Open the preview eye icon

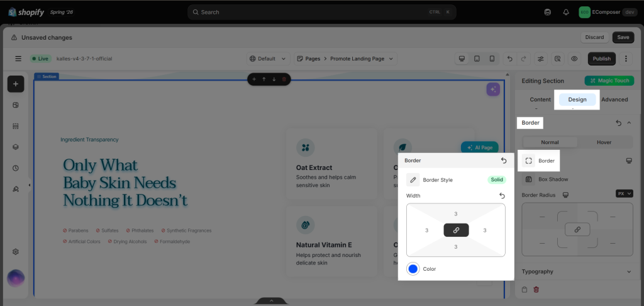(574, 59)
